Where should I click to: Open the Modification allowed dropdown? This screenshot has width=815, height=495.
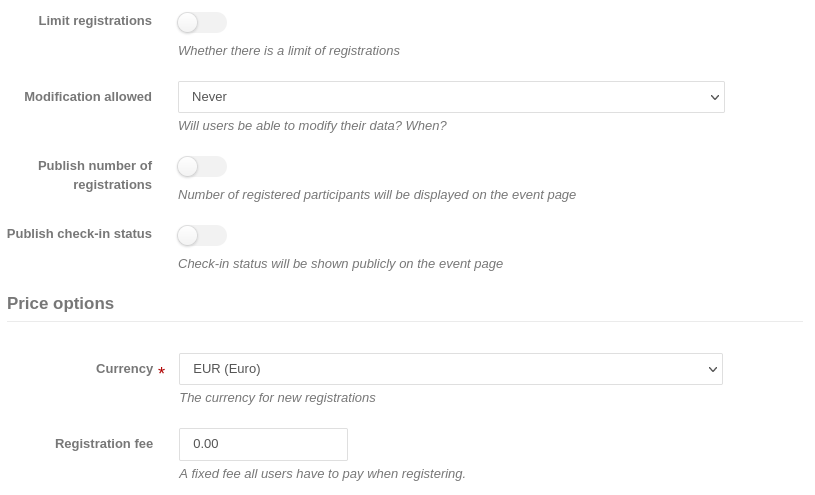451,97
